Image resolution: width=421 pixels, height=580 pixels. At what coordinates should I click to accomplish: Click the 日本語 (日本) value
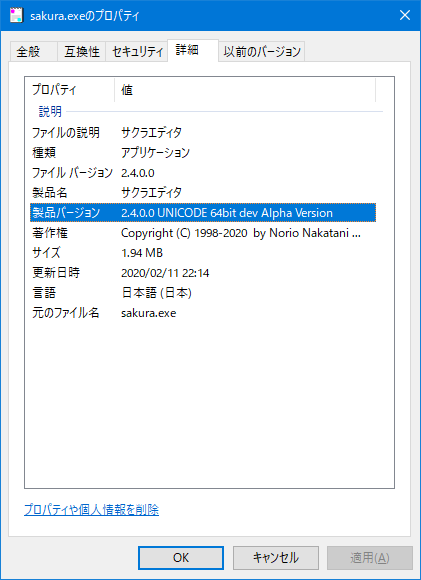pos(156,293)
